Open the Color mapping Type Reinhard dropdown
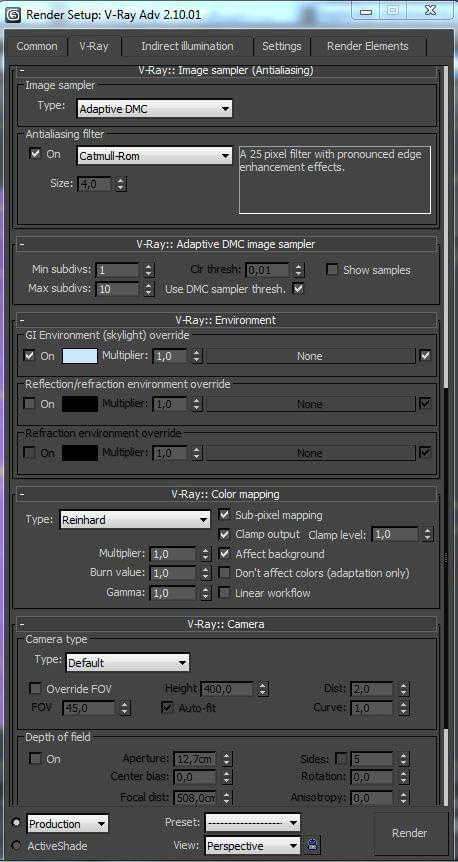The height and width of the screenshot is (862, 458). 135,520
